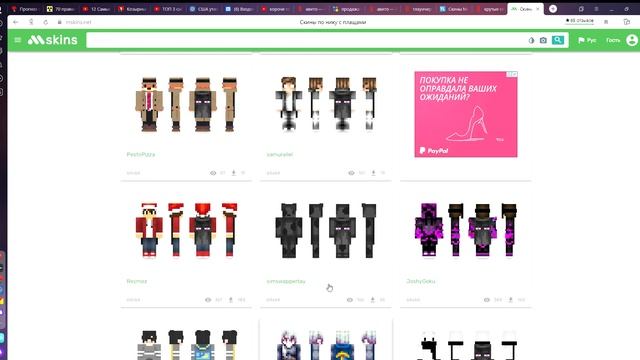Open the dark gray cat skin thumbnail

(x=326, y=231)
